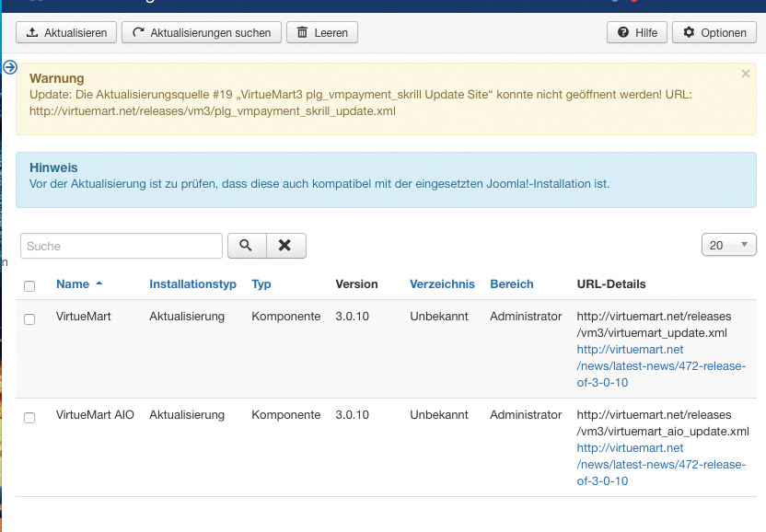The image size is (766, 532).
Task: Click Aktualisierungen suchen refresh button
Action: 202,32
